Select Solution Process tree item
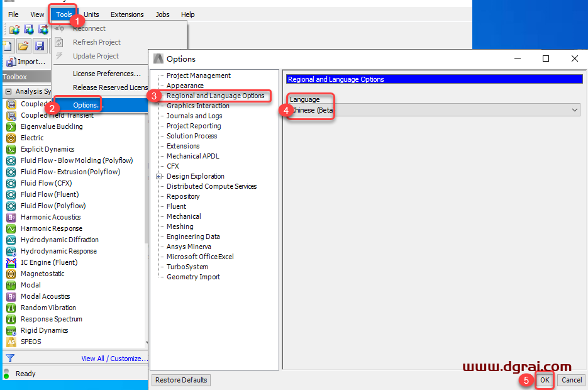Image resolution: width=588 pixels, height=390 pixels. 192,136
